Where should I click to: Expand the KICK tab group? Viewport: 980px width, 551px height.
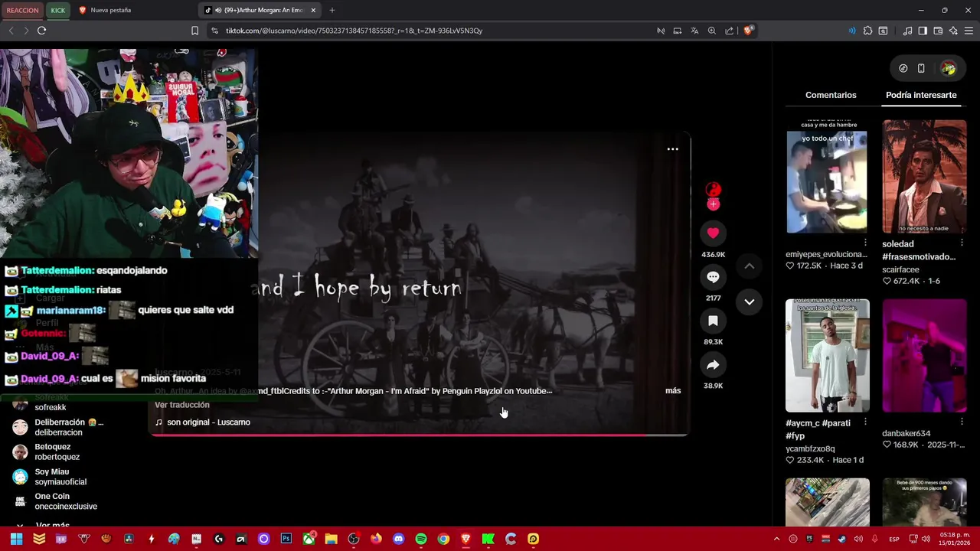[58, 10]
